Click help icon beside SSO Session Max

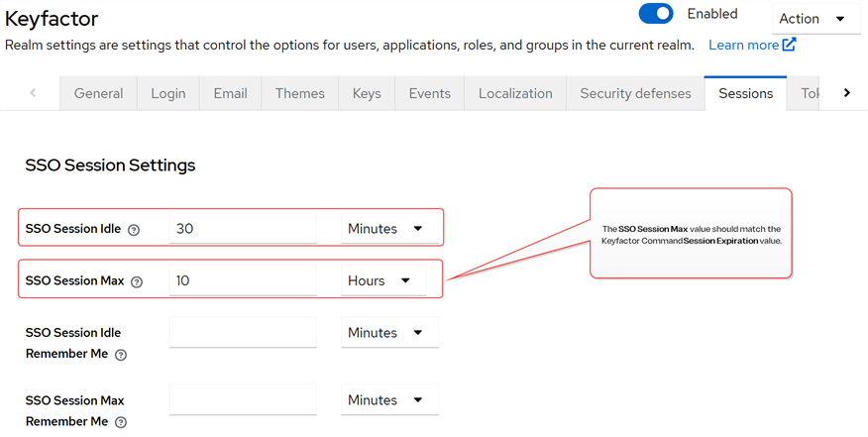click(137, 282)
